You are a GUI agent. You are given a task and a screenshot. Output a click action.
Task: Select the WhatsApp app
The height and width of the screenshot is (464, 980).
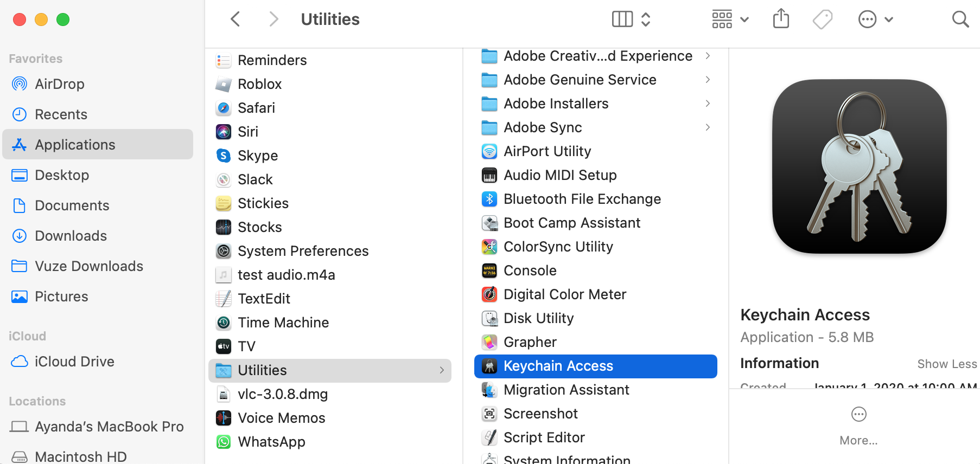click(330, 442)
